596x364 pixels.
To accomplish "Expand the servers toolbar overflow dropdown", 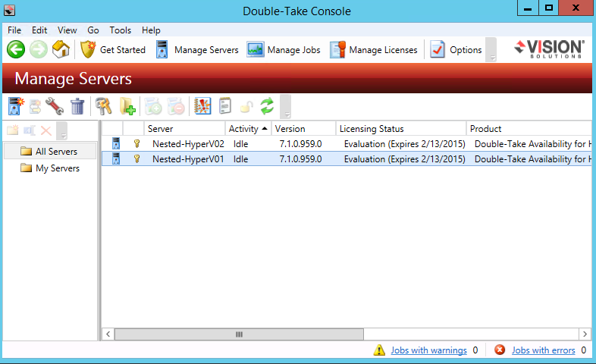I will [x=285, y=107].
